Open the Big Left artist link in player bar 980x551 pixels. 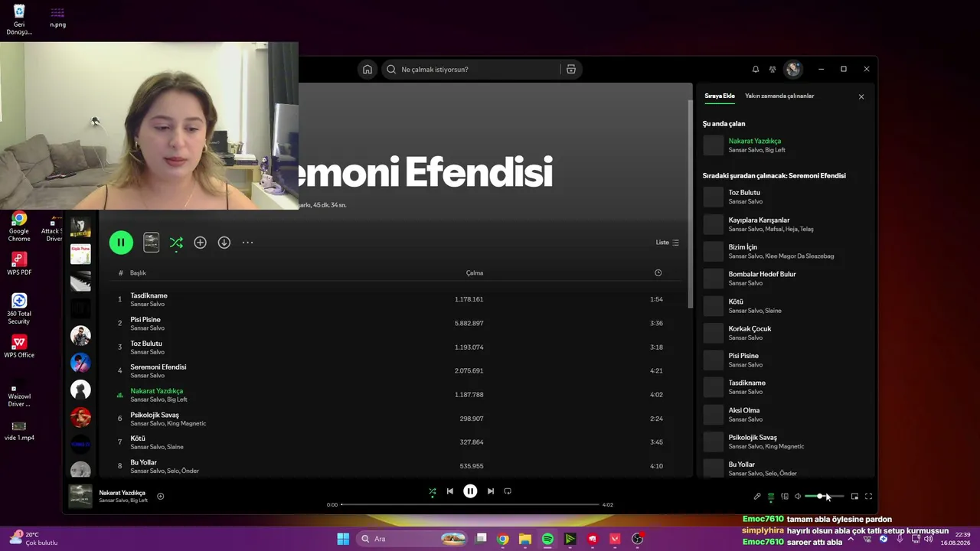[139, 500]
